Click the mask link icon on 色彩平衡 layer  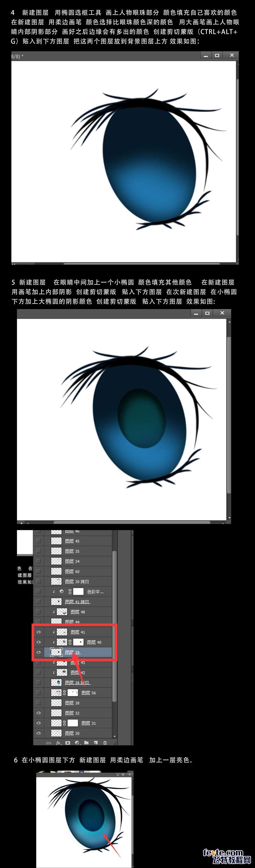(70, 592)
